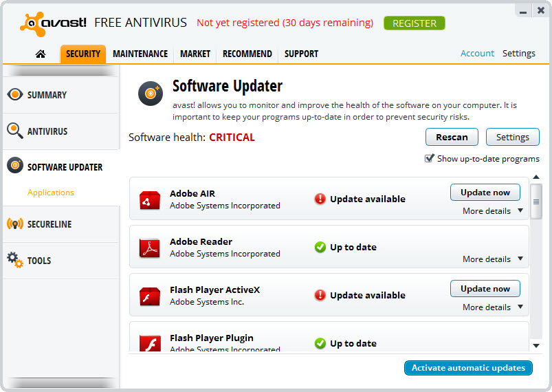Click the Adobe Reader program name
The width and height of the screenshot is (552, 392).
click(x=201, y=241)
